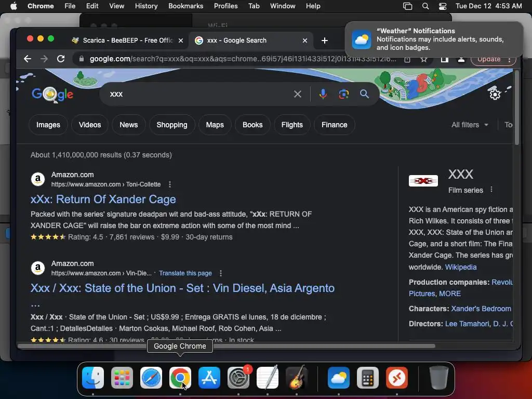Open more options beside Film series
The image size is (532, 399).
[x=491, y=190]
